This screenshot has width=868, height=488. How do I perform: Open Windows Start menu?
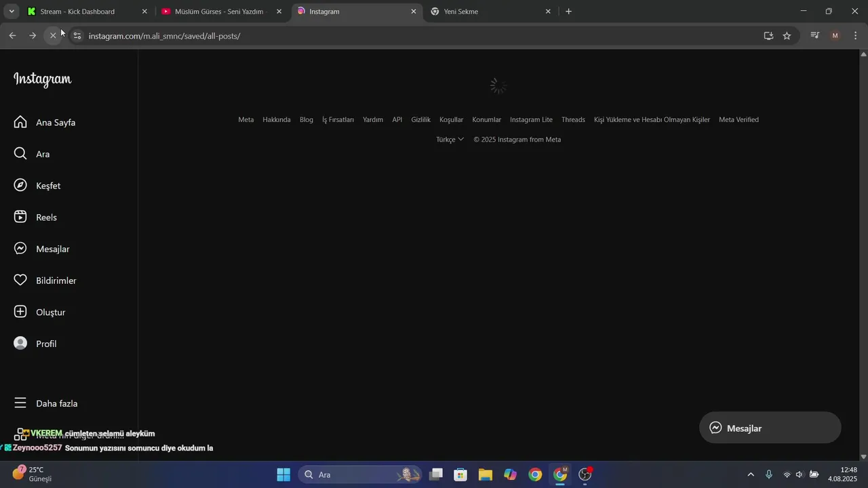(x=283, y=474)
